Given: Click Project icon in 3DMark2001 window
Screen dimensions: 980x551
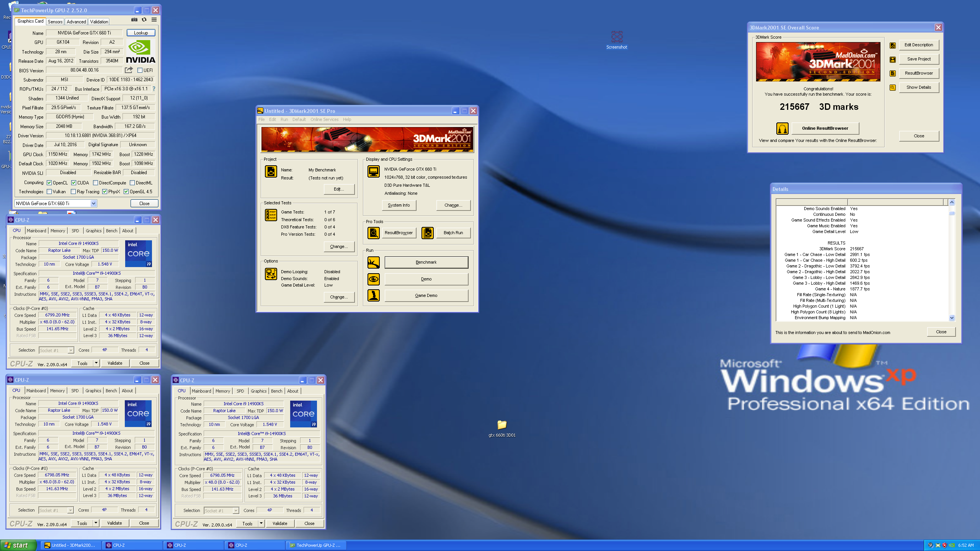Looking at the screenshot, I should point(271,171).
